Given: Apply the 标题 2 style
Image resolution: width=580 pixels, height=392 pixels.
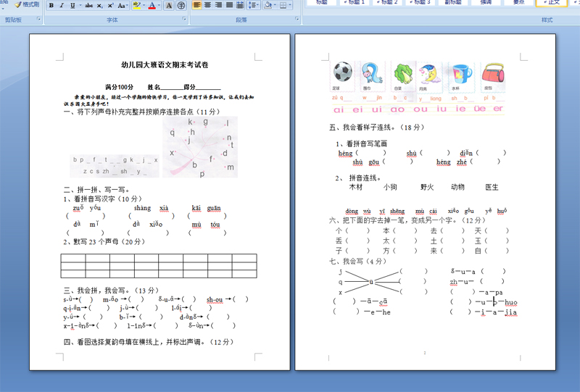Looking at the screenshot, I should point(387,2).
